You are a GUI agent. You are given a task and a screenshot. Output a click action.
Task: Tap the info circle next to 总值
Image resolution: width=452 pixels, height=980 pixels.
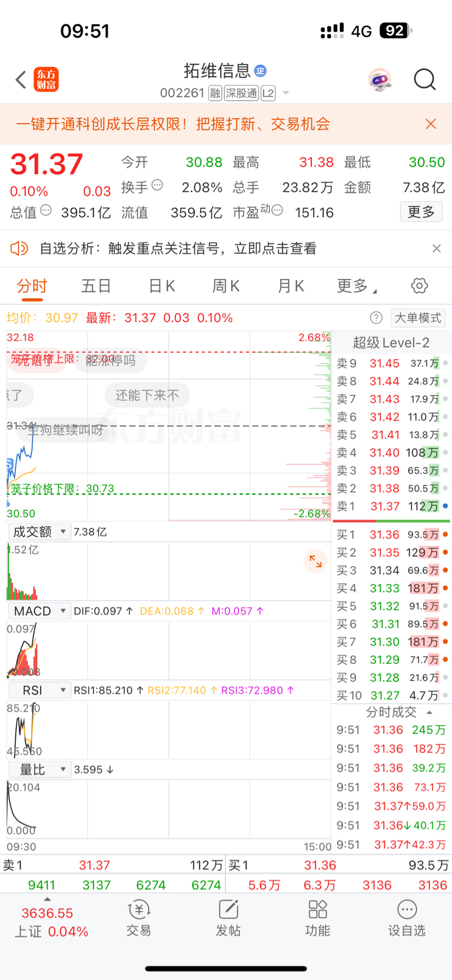click(x=46, y=210)
